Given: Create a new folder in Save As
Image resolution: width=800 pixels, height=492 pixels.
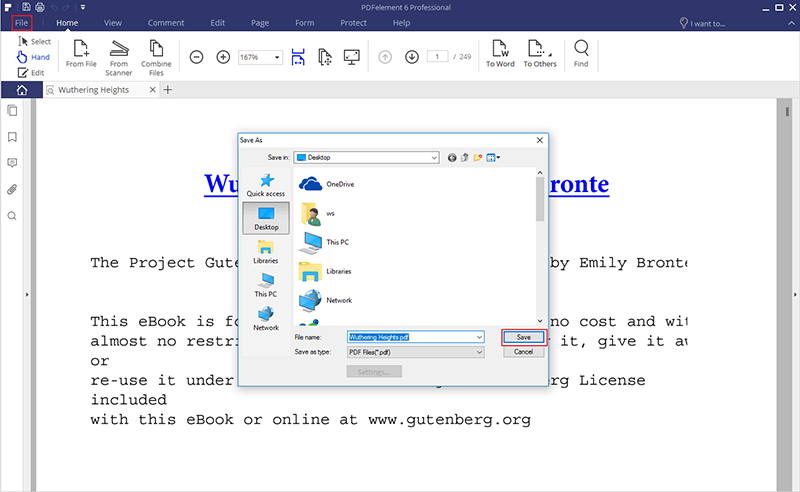Looking at the screenshot, I should 478,158.
